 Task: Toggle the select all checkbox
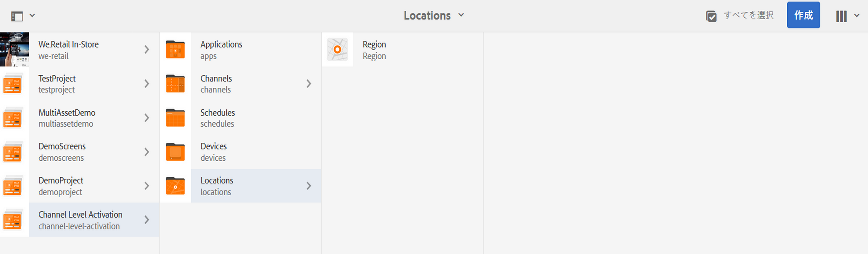click(x=711, y=16)
